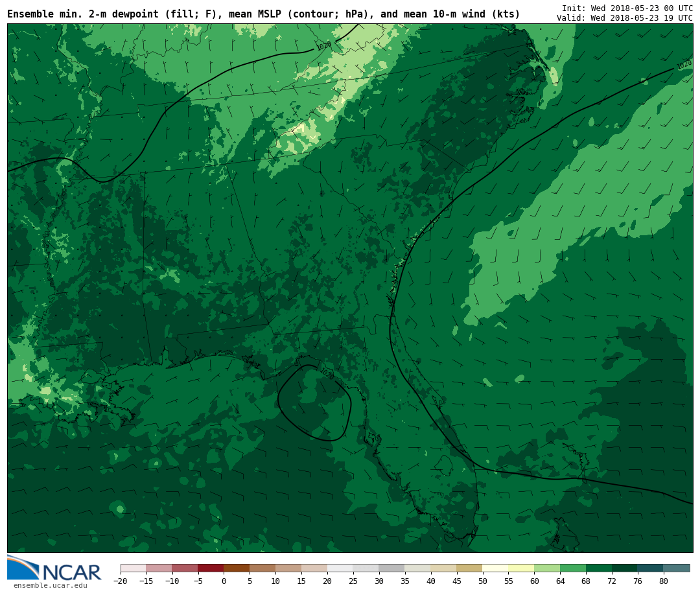Pick the 5 to 10 light brown swatch

pos(262,568)
